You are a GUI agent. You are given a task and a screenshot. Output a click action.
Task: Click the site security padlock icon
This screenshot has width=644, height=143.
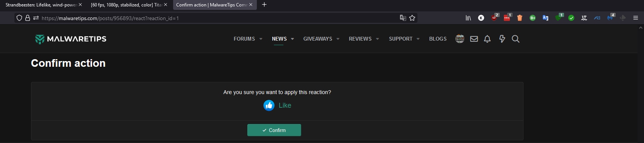click(28, 18)
